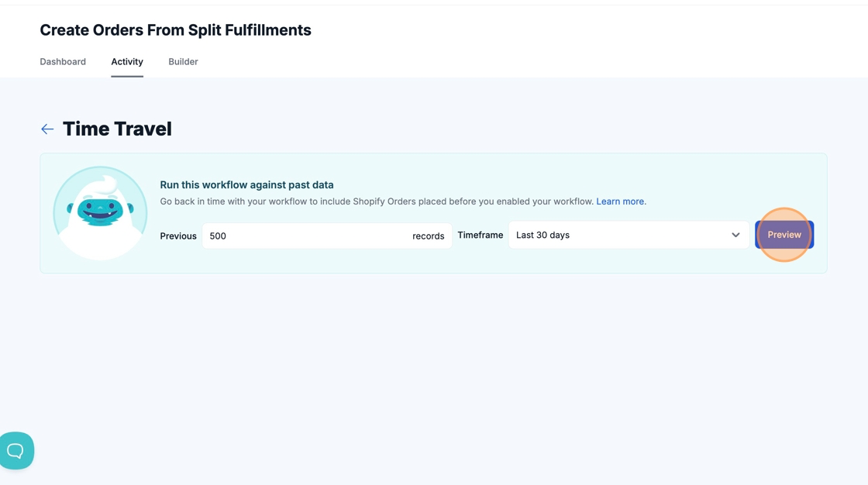Click the records suffix in the input
Screen dimensions: 868x485
click(x=428, y=236)
